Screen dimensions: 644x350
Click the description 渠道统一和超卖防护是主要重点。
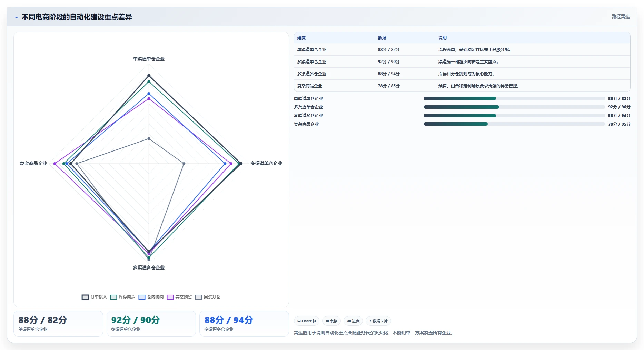coord(468,62)
